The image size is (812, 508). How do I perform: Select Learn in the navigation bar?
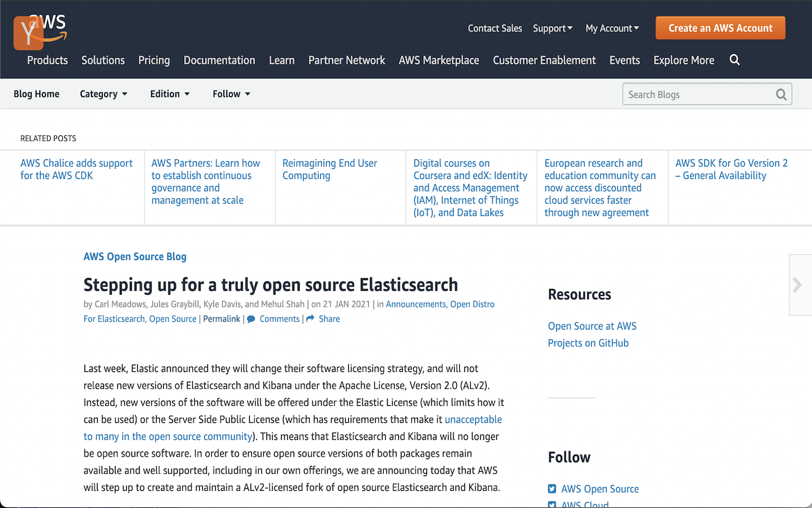pos(282,60)
